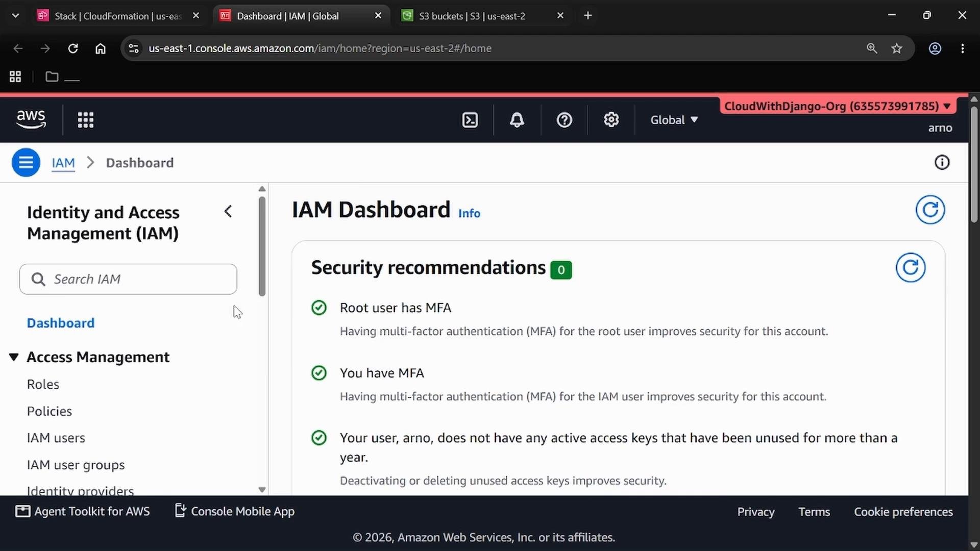The height and width of the screenshot is (551, 980).
Task: View site information icon in the address bar
Action: [x=134, y=48]
